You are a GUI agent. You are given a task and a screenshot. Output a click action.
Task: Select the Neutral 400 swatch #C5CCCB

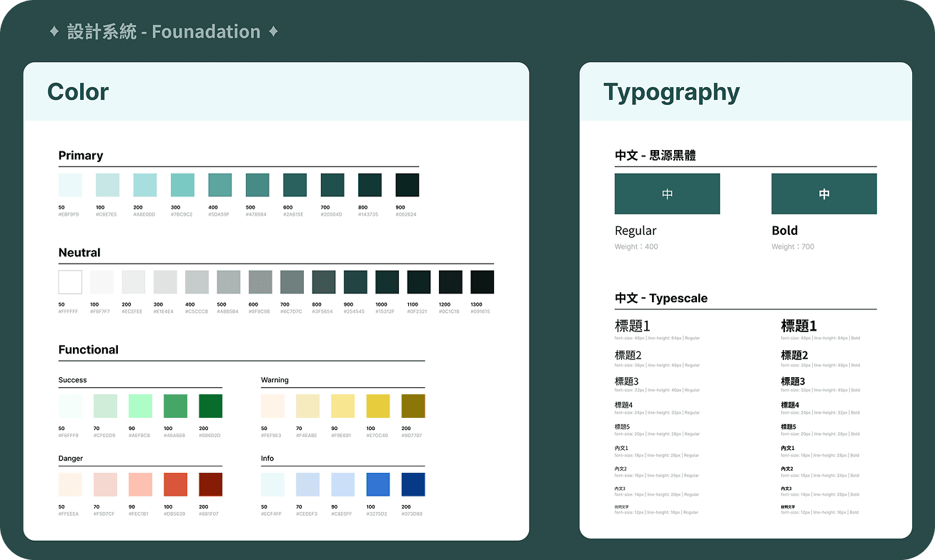pos(197,282)
